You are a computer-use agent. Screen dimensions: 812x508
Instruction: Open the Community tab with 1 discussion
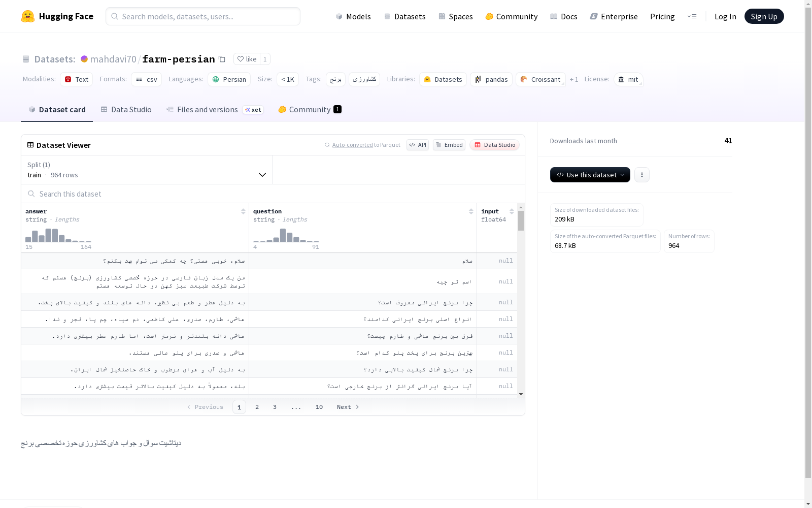(310, 110)
